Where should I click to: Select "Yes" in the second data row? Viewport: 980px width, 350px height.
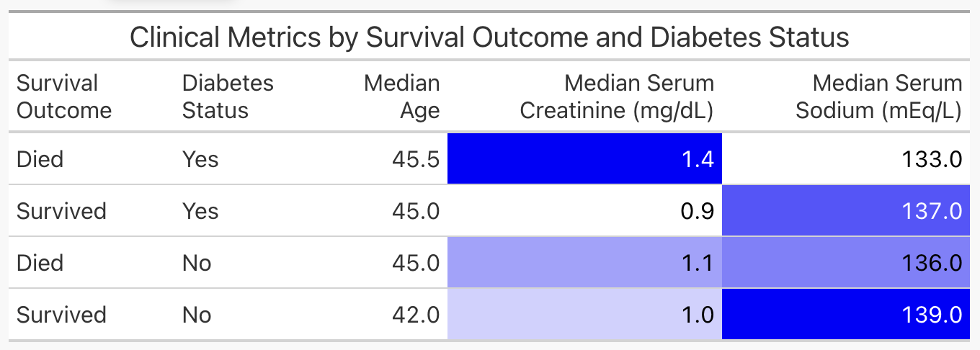click(200, 211)
